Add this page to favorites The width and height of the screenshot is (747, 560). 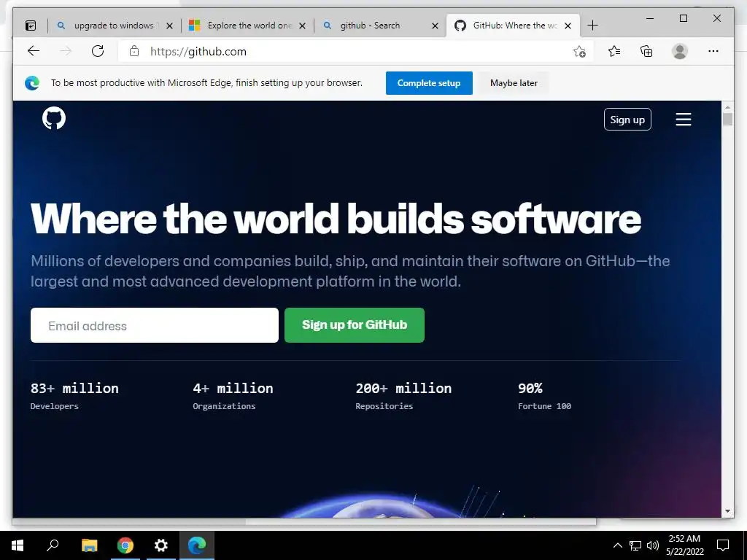pyautogui.click(x=579, y=52)
